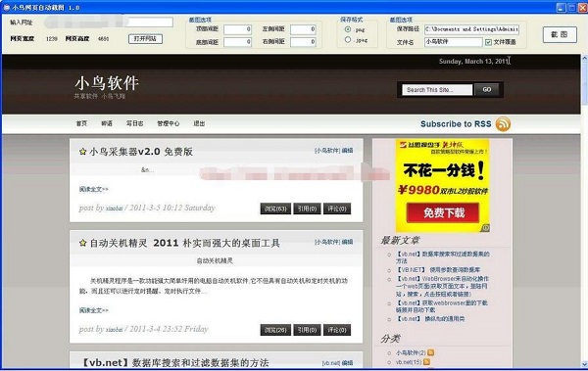588x371 pixels.
Task: Click the star icon beside 自动关机精灵 2011
Action: tap(83, 243)
